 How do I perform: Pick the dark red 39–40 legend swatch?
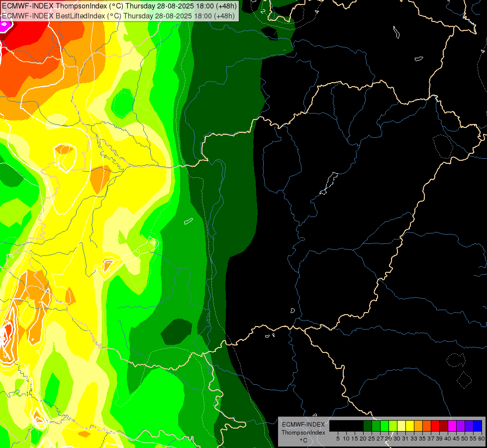coord(444,426)
